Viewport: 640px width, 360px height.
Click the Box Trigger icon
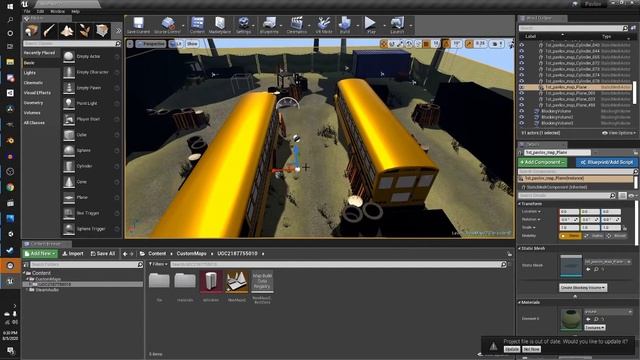(x=69, y=213)
